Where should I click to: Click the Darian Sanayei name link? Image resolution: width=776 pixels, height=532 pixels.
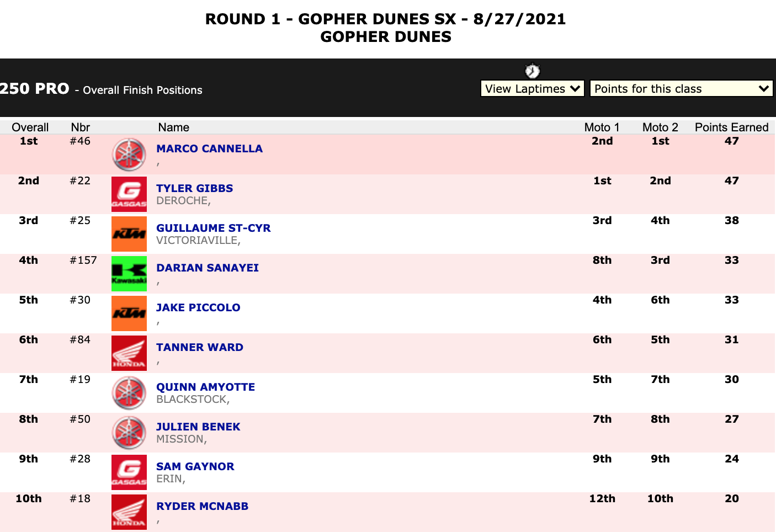pos(208,268)
